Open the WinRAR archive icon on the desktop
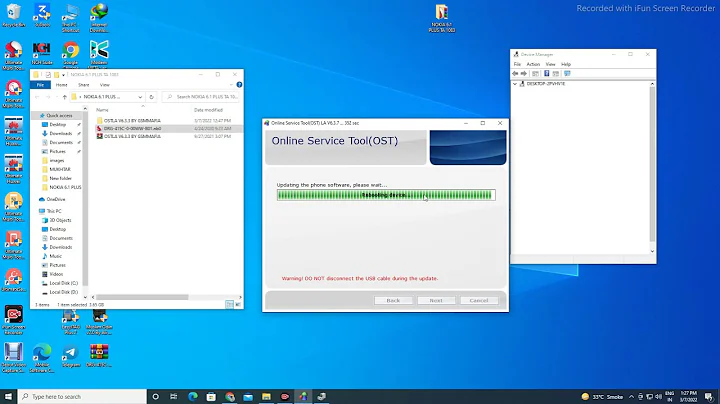720x404 pixels. (x=99, y=356)
